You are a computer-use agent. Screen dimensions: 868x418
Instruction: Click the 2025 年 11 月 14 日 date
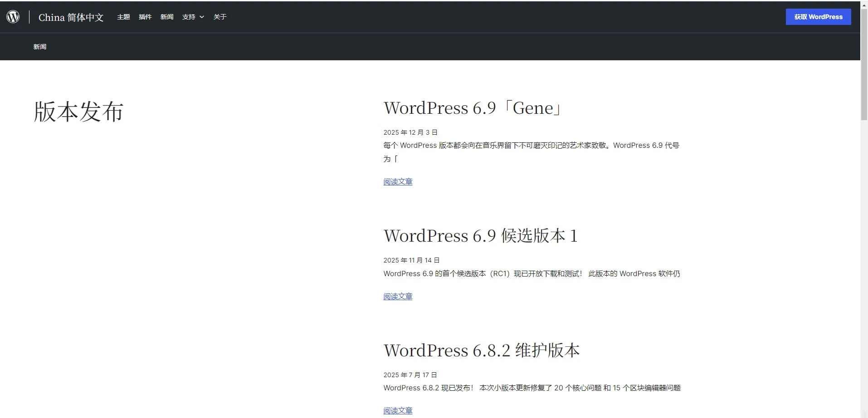[x=411, y=260]
